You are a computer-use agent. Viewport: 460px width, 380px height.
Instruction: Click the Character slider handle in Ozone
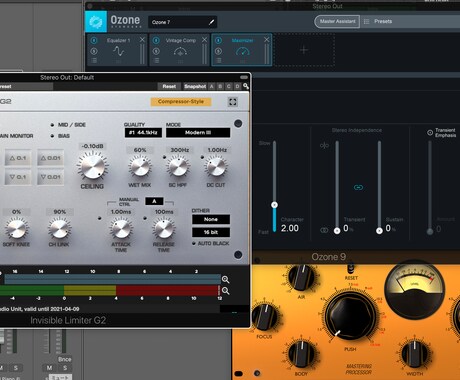[x=274, y=205]
